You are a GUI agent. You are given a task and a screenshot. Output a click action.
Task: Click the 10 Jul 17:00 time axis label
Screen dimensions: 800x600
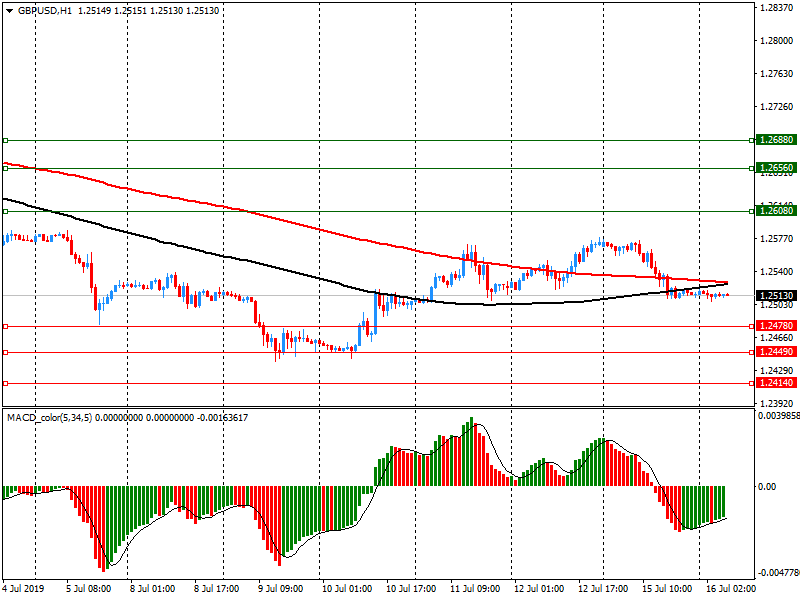(411, 589)
